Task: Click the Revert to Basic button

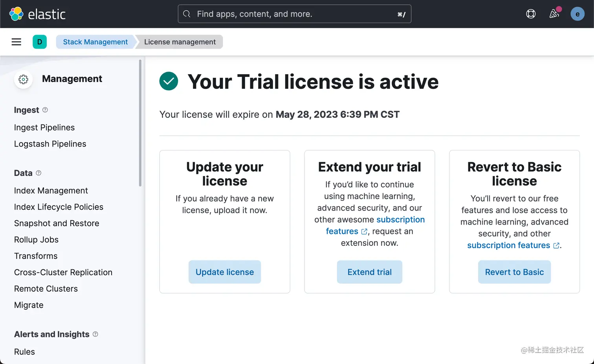Action: pos(514,272)
